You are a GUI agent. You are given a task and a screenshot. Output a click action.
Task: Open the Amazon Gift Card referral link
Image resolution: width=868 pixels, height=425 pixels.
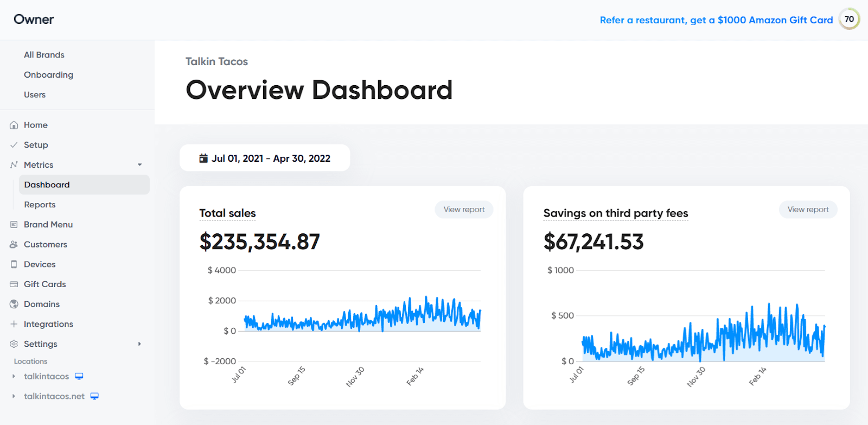(x=716, y=20)
